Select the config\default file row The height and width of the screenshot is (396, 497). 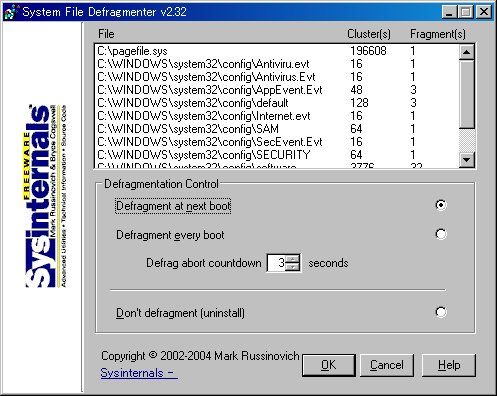277,103
